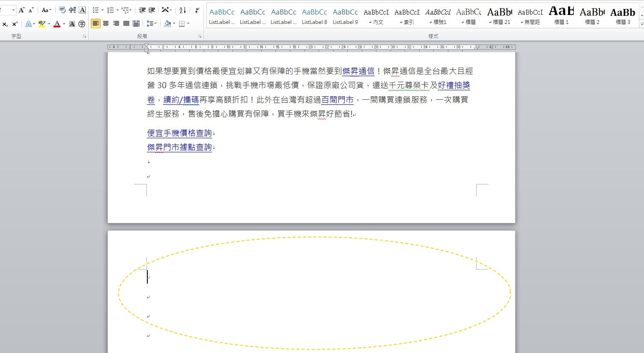Apply the 標題 1 style
Viewport: 644px width, 353px height.
click(x=561, y=16)
